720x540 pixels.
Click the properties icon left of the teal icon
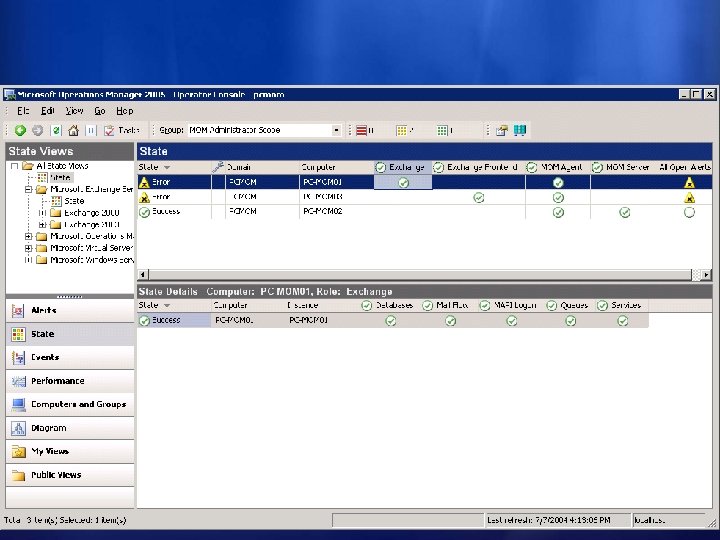click(x=501, y=130)
